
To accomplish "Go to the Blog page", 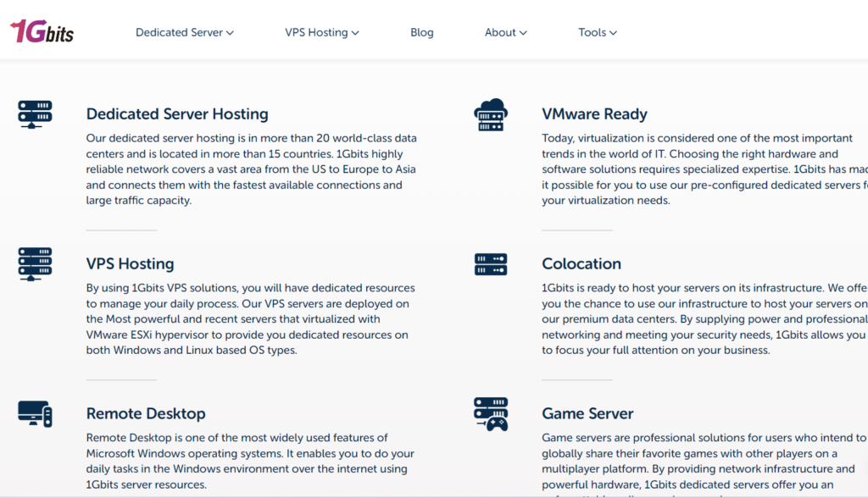I will coord(422,33).
